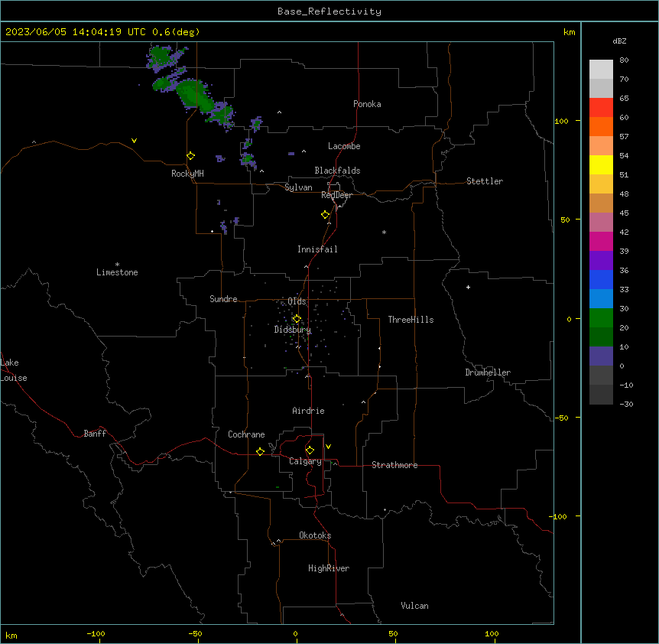The height and width of the screenshot is (644, 659).
Task: Pick the bright green swatch between 30 and 20 dBZ
Action: 601,318
